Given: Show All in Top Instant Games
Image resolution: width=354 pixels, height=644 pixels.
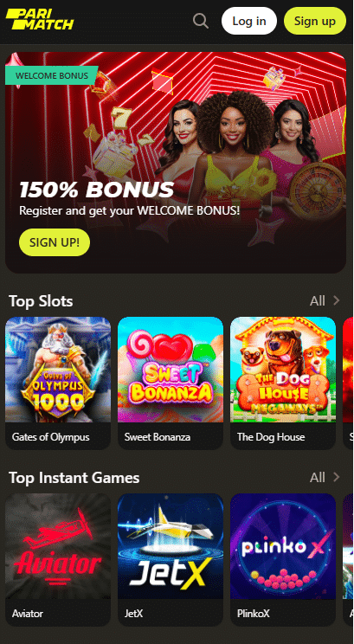Looking at the screenshot, I should coord(318,477).
